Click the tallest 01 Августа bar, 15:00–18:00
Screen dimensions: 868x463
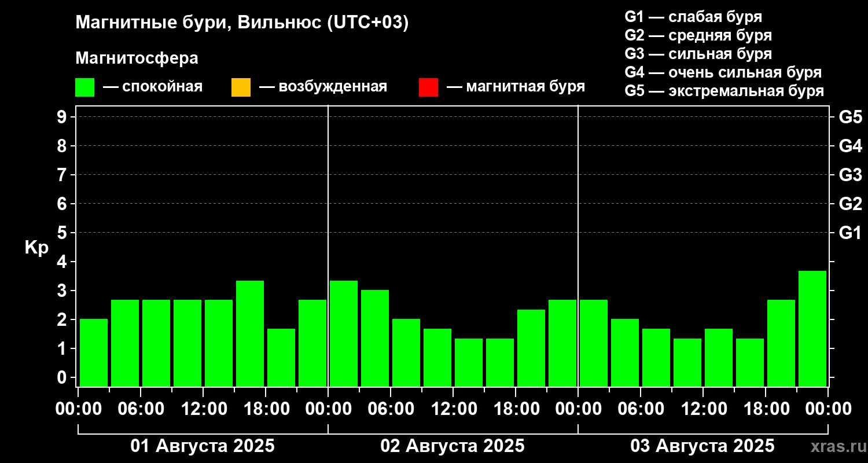(250, 333)
